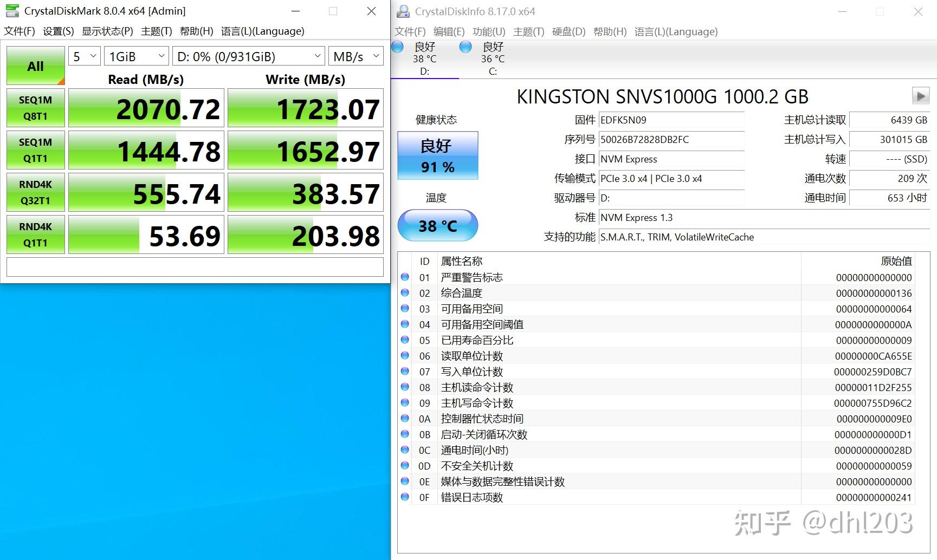Run the RND4K Q32T1 test
The height and width of the screenshot is (560, 937).
pyautogui.click(x=35, y=192)
